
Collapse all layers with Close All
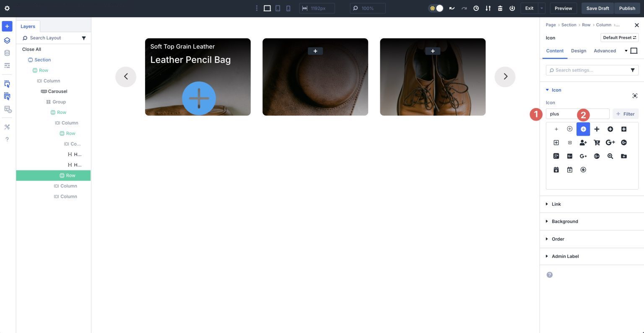[31, 49]
